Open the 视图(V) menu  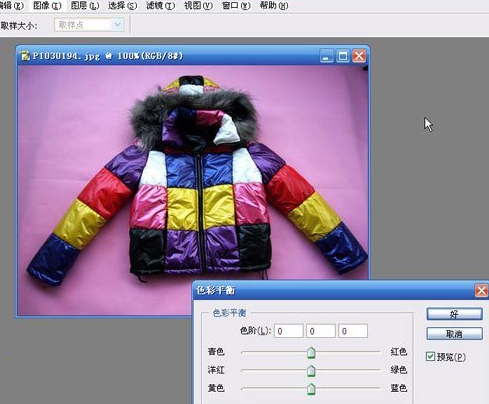pos(198,6)
